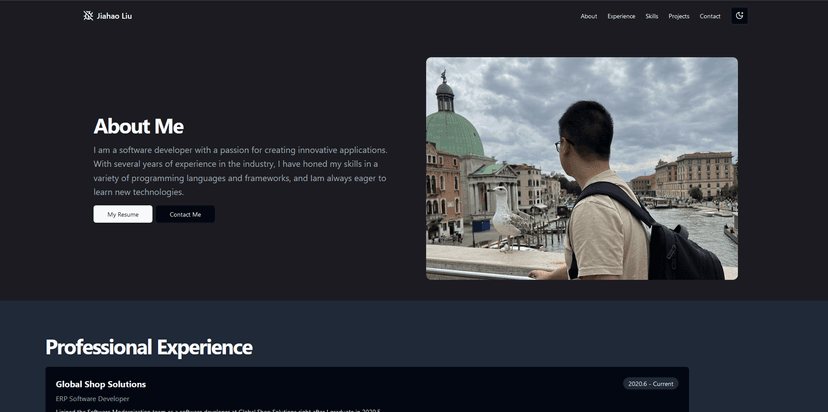The width and height of the screenshot is (828, 412).
Task: Click the green dome in the photo
Action: point(453,133)
